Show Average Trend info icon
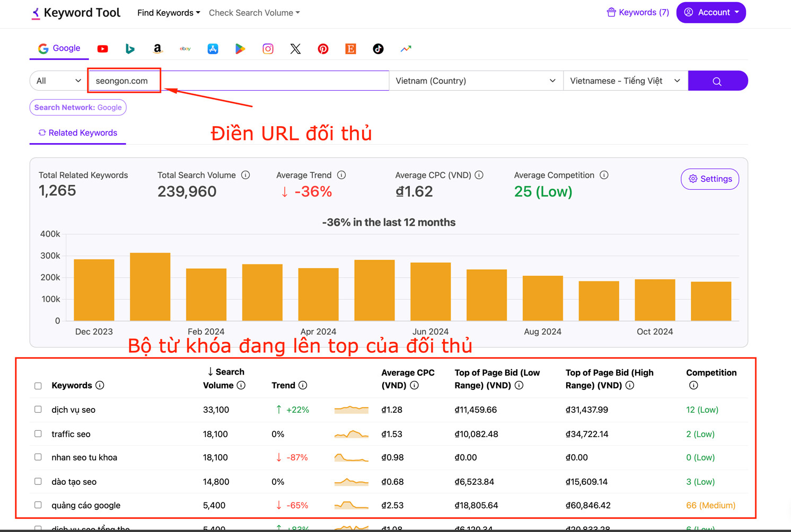This screenshot has width=791, height=532. click(341, 175)
